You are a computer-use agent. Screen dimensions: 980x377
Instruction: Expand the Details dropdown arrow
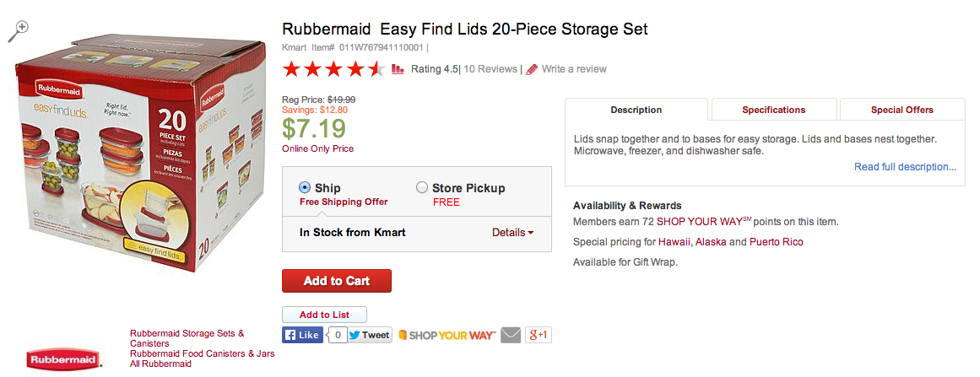pyautogui.click(x=531, y=233)
